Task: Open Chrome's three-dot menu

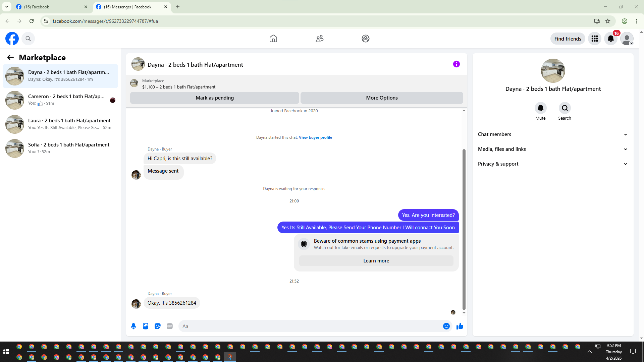Action: pos(637,21)
